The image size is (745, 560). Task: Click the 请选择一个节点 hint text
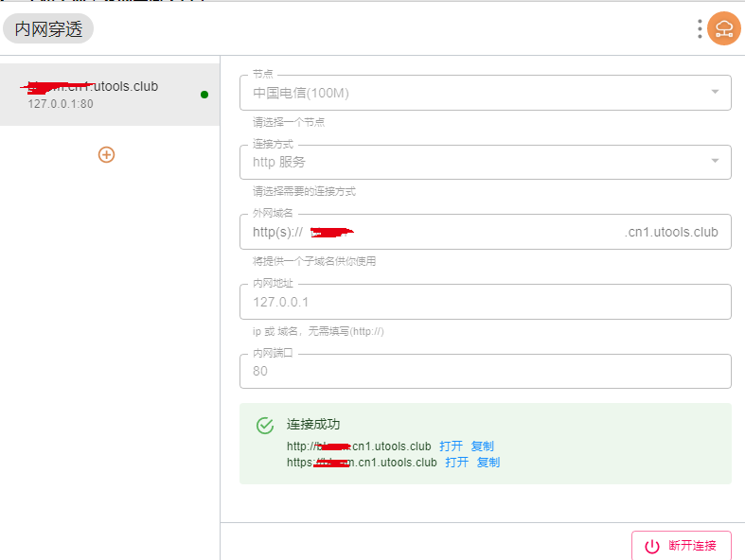pos(289,123)
